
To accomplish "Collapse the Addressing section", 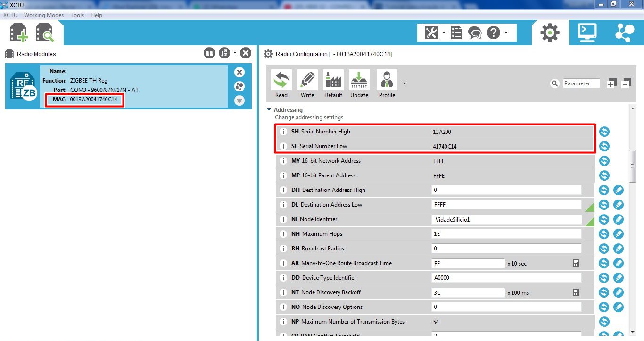I will coord(269,110).
